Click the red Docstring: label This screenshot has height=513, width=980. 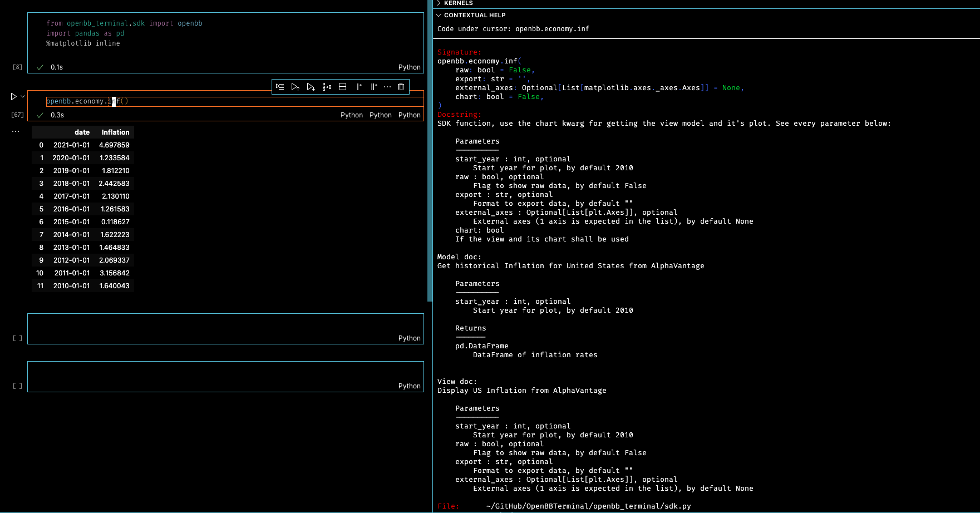click(459, 115)
